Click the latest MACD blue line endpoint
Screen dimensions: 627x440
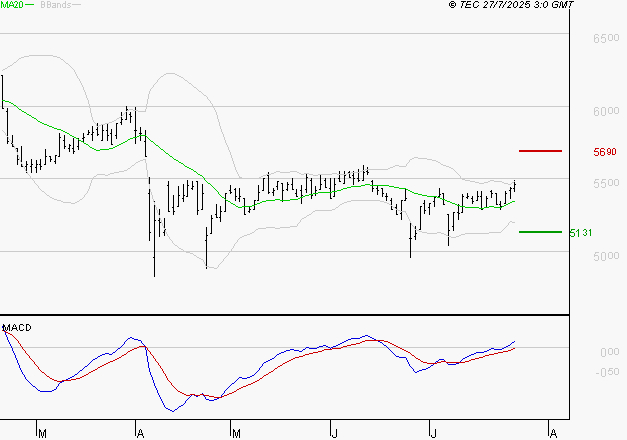pos(515,341)
